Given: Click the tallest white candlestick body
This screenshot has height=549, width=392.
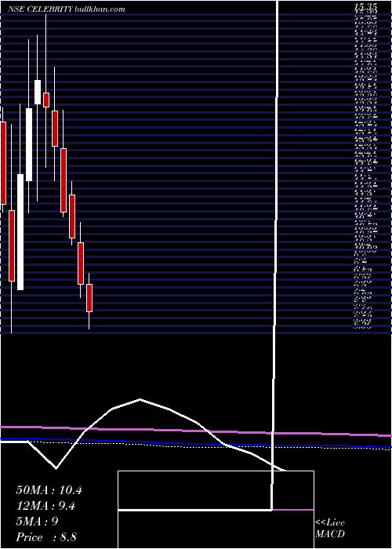Looking at the screenshot, I should click(20, 232).
